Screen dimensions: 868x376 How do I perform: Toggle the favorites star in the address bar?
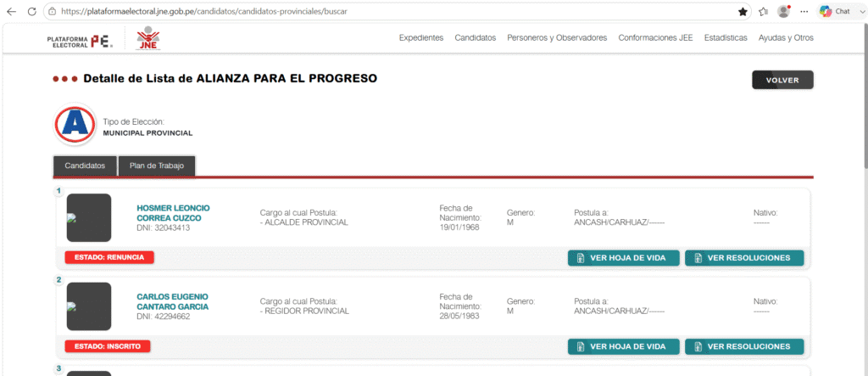[743, 11]
